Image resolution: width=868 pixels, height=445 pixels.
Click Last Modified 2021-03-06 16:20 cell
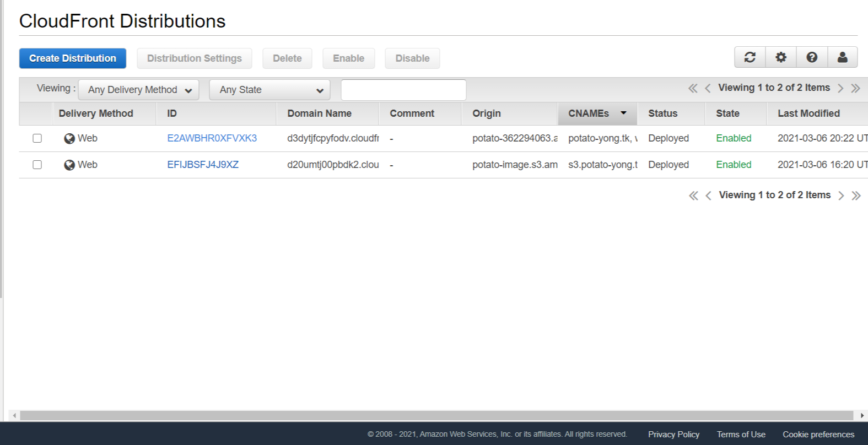tap(822, 165)
